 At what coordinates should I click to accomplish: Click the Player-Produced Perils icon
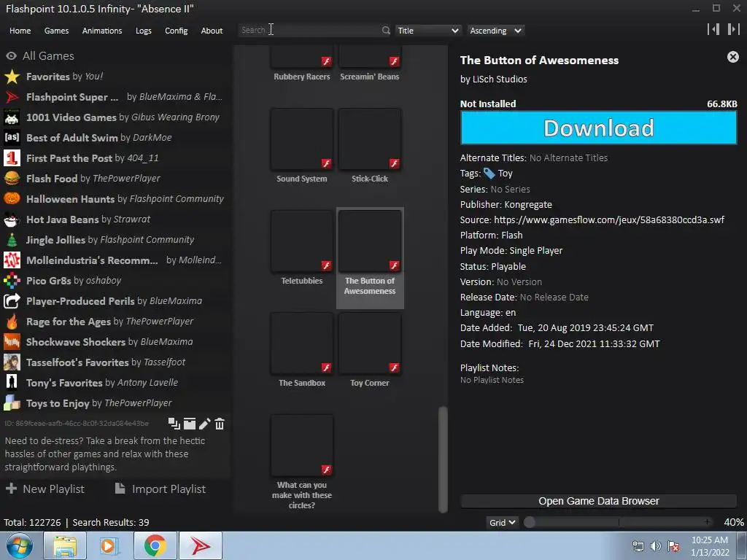tap(12, 301)
